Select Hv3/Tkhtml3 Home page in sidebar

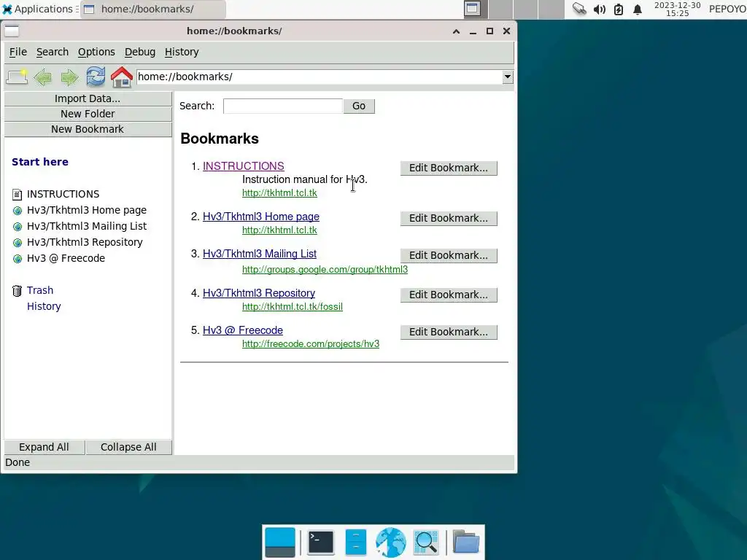coord(87,210)
